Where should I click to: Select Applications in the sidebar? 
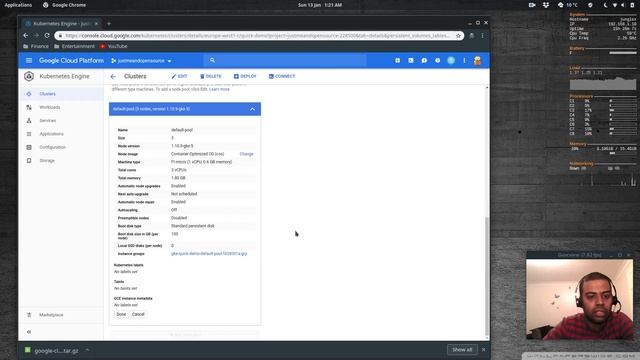(x=61, y=134)
